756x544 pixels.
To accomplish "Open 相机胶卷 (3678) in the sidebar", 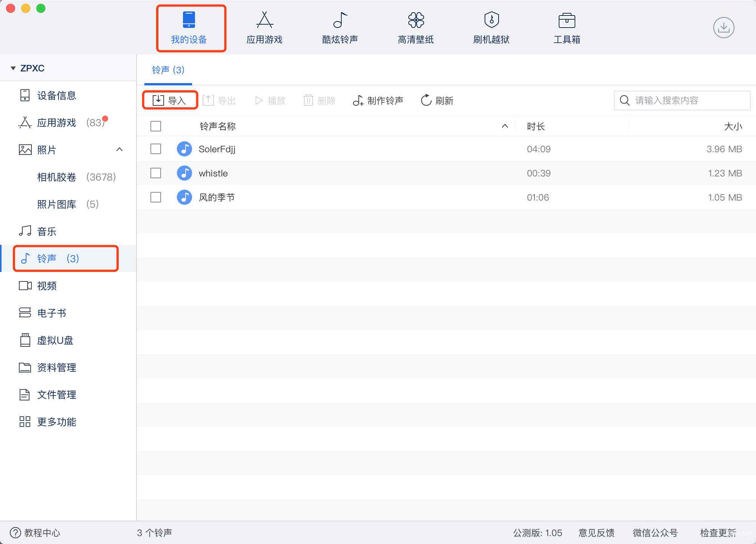I will [x=68, y=177].
